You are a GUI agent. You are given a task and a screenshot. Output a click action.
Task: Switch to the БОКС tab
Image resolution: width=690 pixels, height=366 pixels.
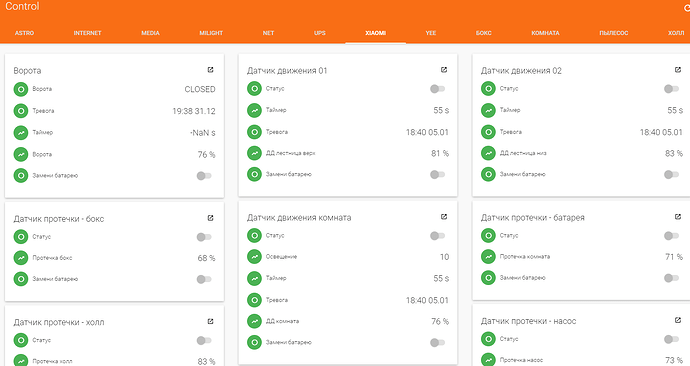pyautogui.click(x=483, y=33)
